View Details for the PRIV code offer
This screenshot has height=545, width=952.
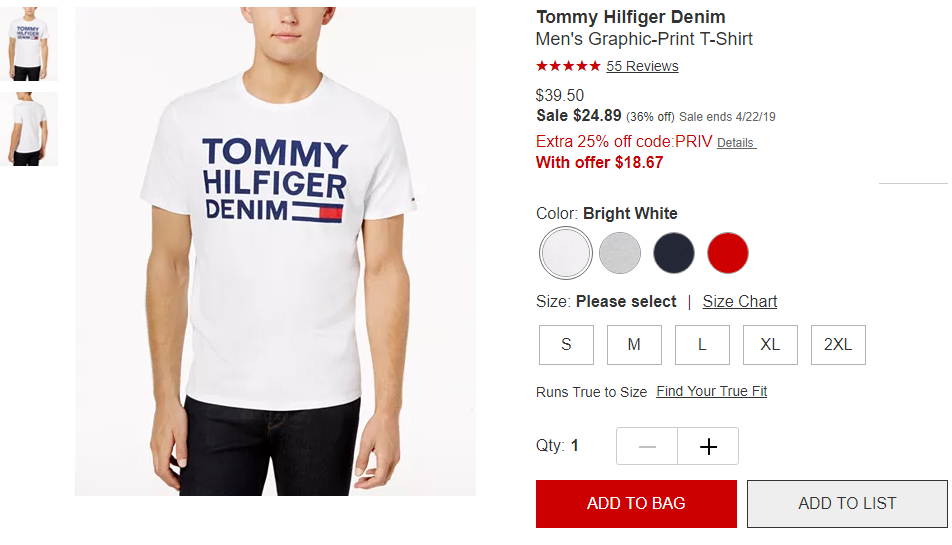(x=736, y=143)
